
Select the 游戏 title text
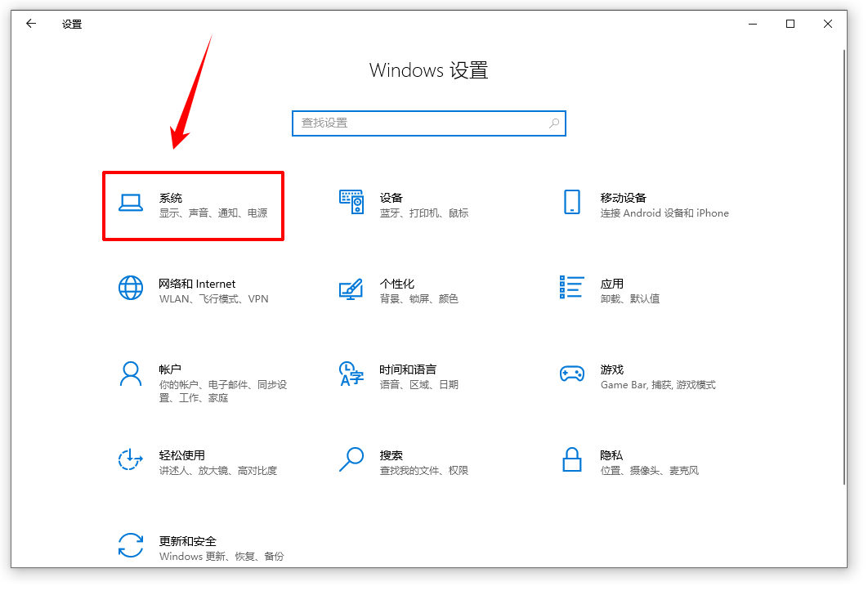tap(611, 369)
